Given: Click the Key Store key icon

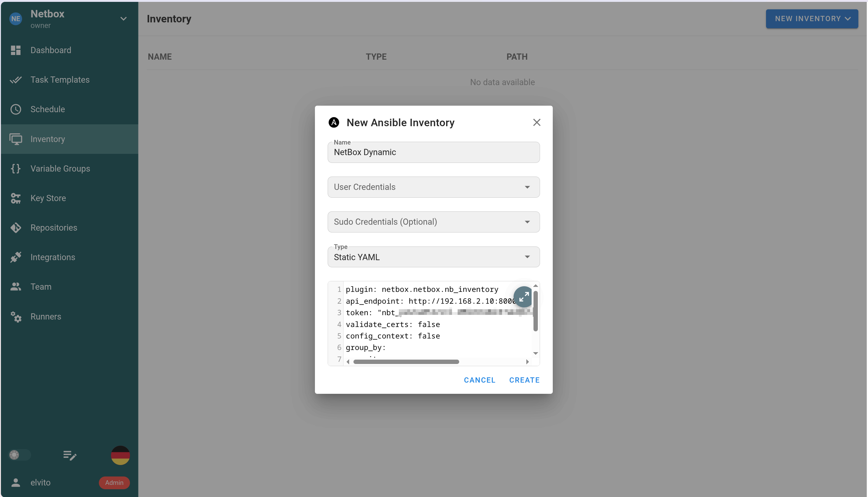Looking at the screenshot, I should tap(16, 198).
